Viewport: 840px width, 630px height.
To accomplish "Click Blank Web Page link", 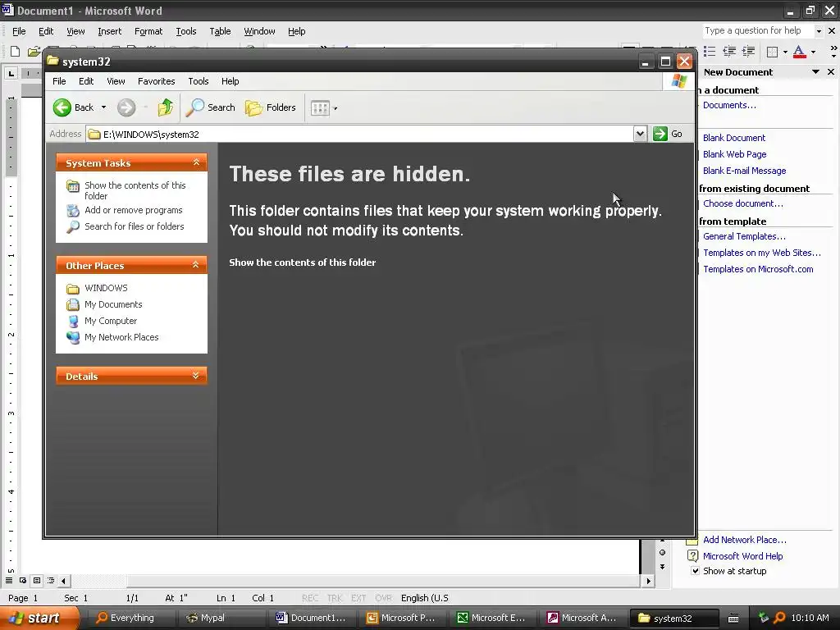I will click(x=734, y=154).
